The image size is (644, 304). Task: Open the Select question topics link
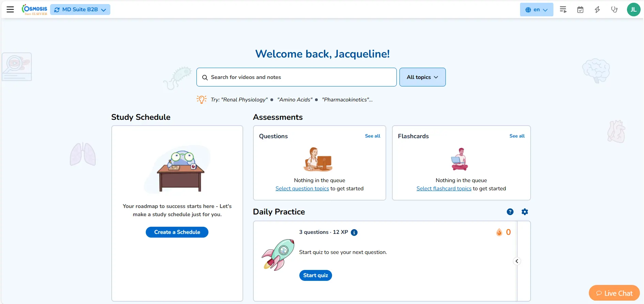tap(302, 189)
